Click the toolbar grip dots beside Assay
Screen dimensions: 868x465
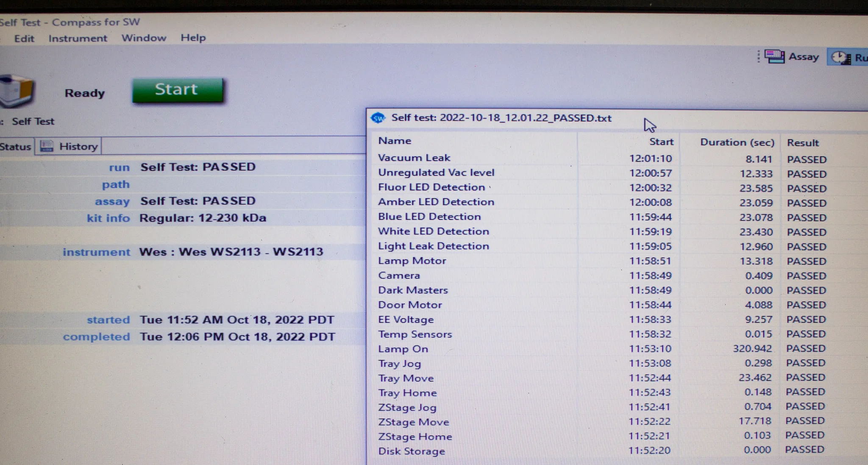click(758, 57)
